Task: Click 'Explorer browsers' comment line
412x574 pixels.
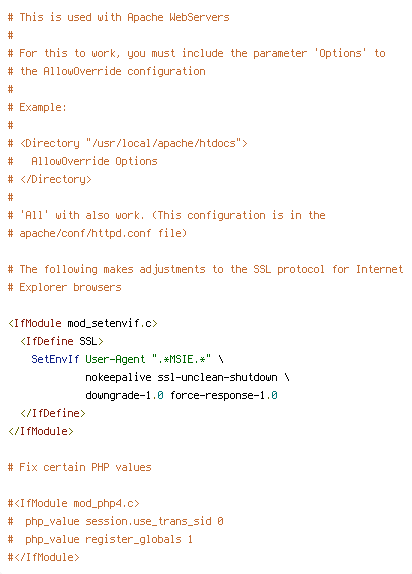Action: [x=64, y=287]
